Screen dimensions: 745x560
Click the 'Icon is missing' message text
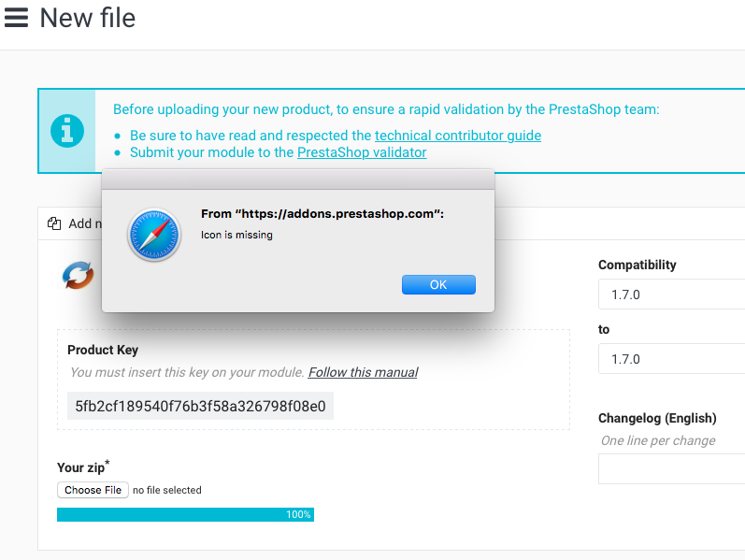pyautogui.click(x=236, y=235)
